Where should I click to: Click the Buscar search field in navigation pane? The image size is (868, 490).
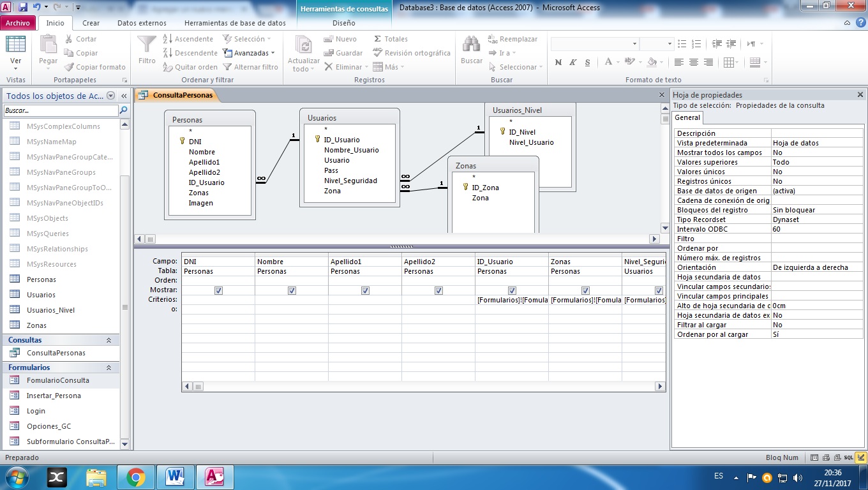point(61,110)
